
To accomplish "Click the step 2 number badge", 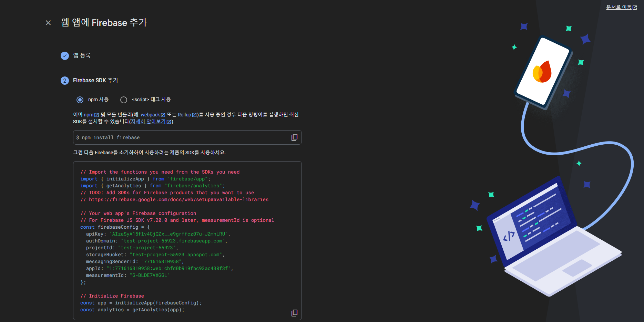I will [x=65, y=81].
